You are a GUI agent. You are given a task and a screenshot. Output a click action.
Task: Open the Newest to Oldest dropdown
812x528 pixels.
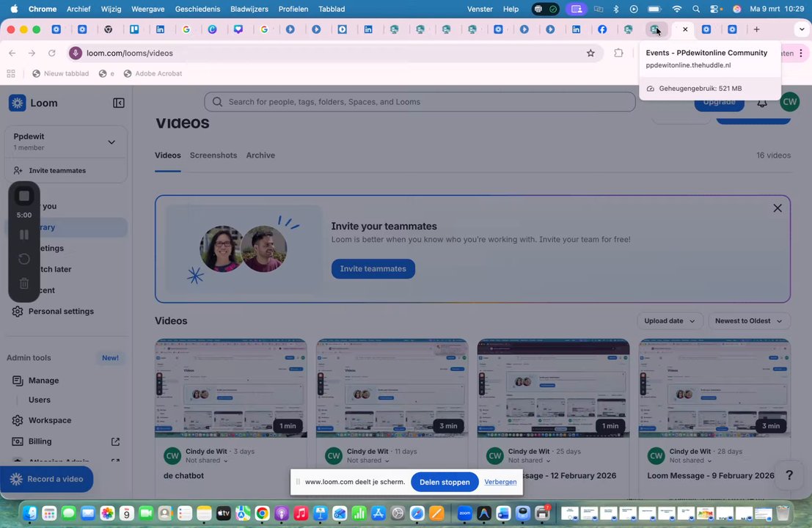(x=749, y=321)
